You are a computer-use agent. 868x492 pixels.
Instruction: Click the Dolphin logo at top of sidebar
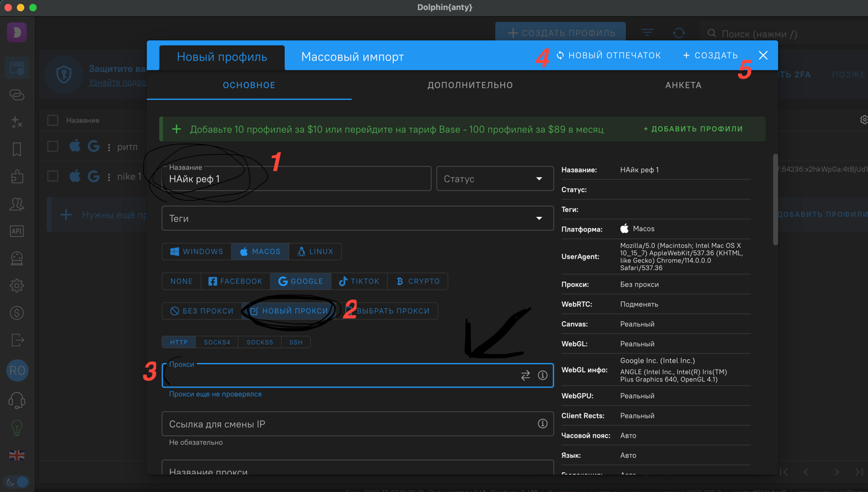(17, 32)
